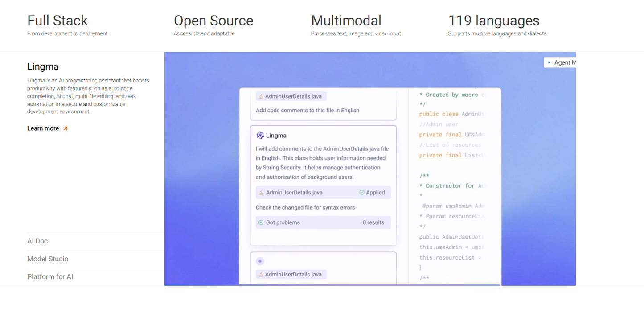Screen dimensions: 644x309
Task: Click the purple diamond icon in bottom card
Action: pyautogui.click(x=260, y=261)
